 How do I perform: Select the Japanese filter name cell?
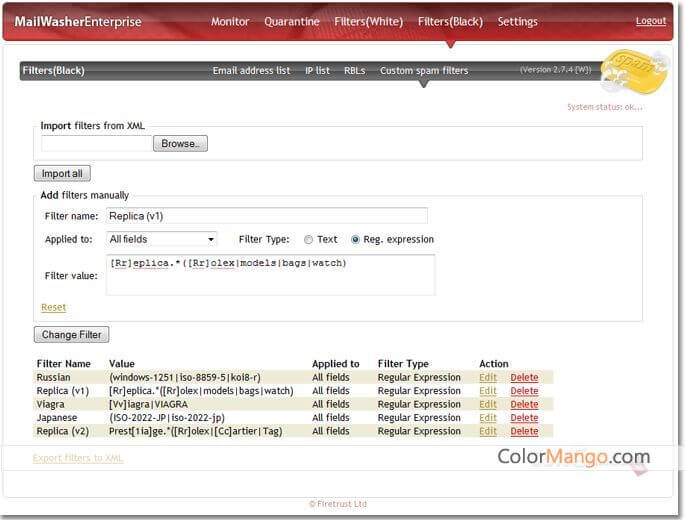click(x=57, y=418)
